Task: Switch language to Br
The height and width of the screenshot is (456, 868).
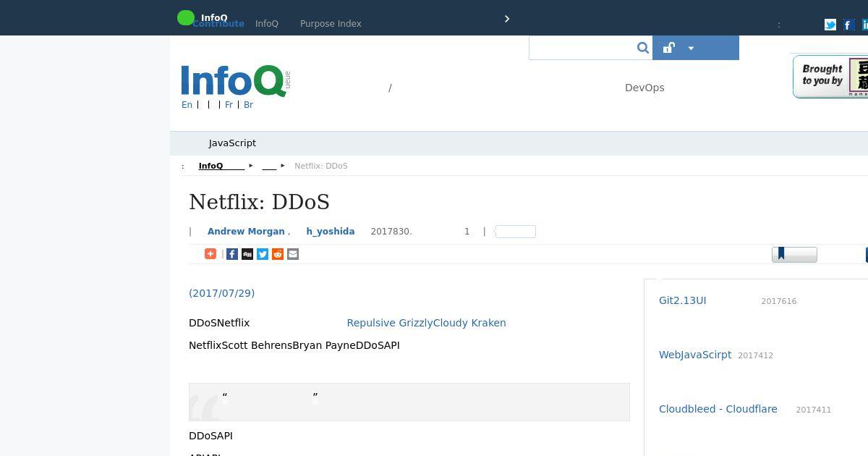Action: click(x=248, y=105)
